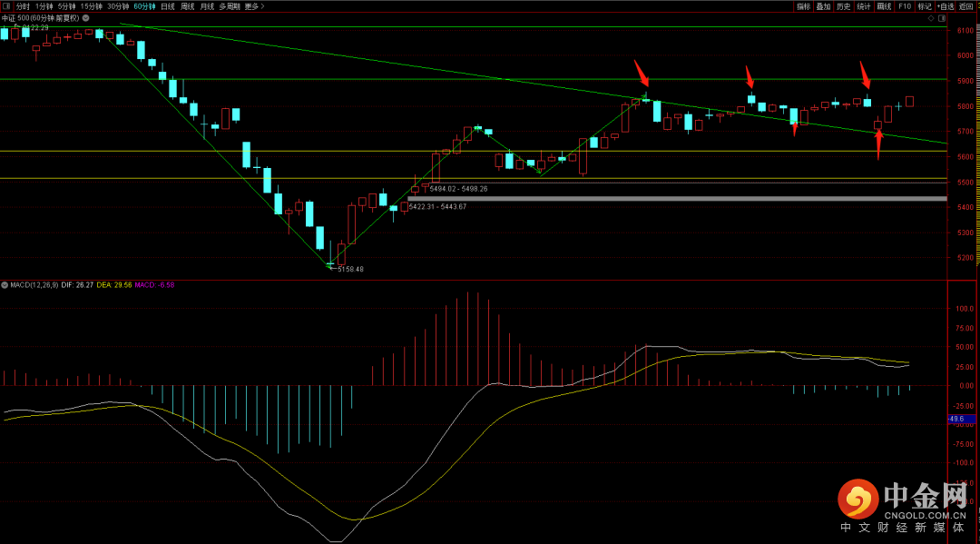Click the 5422.31 - 5443.67 gap label
Image resolution: width=980 pixels, height=544 pixels.
[x=437, y=207]
